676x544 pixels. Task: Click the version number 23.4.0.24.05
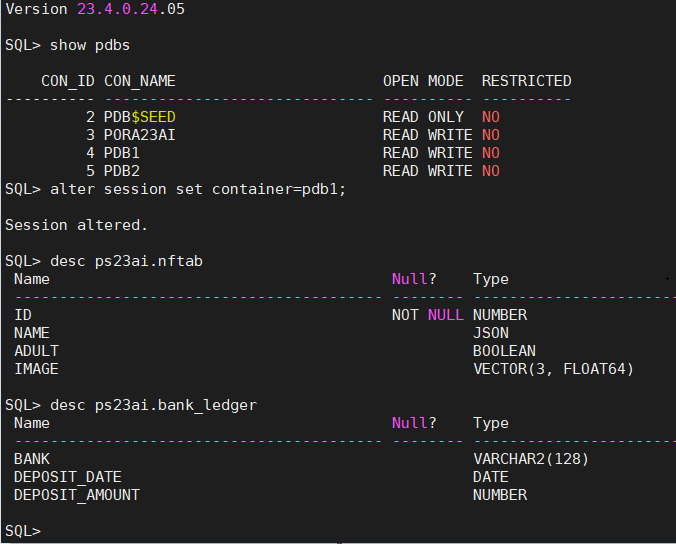point(131,9)
